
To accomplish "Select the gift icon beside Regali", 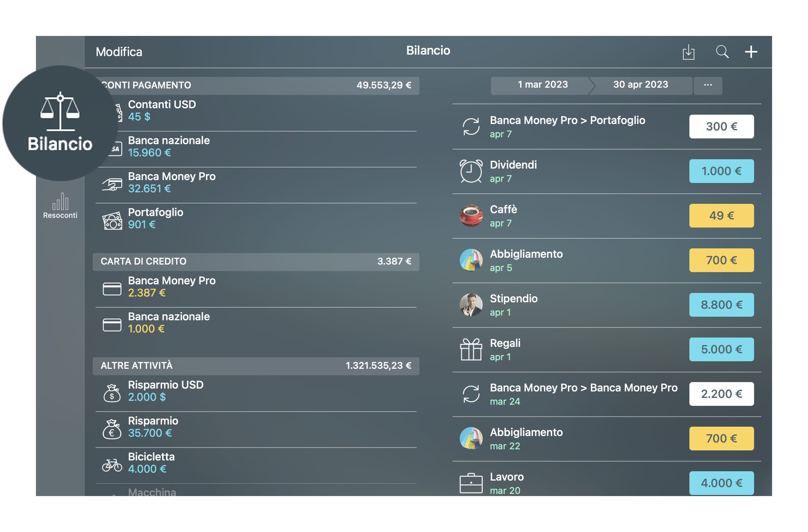I will (471, 349).
